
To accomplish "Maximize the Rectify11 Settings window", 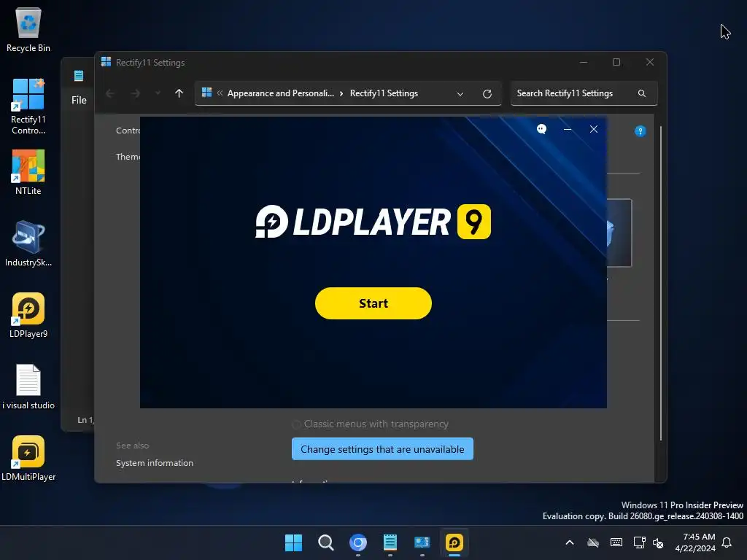I will 616,63.
